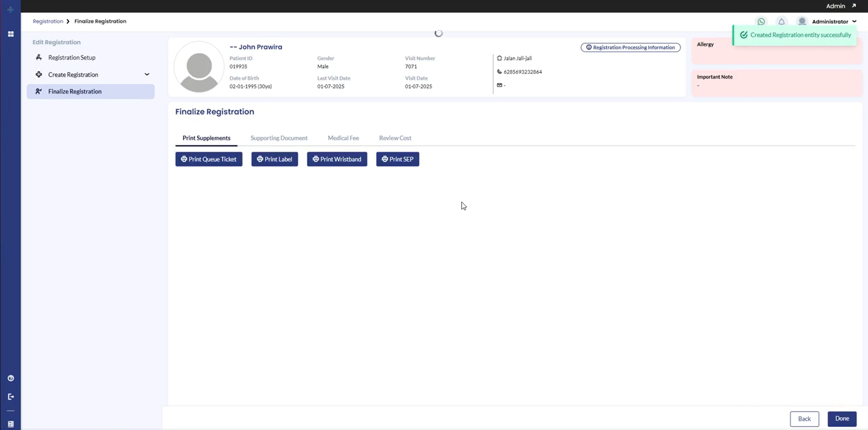Open the Review Cost tab

point(395,138)
